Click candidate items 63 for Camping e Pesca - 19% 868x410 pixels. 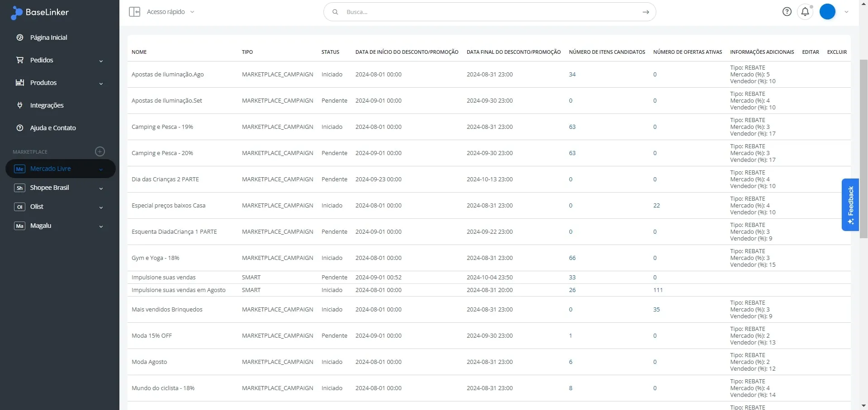[x=572, y=127]
